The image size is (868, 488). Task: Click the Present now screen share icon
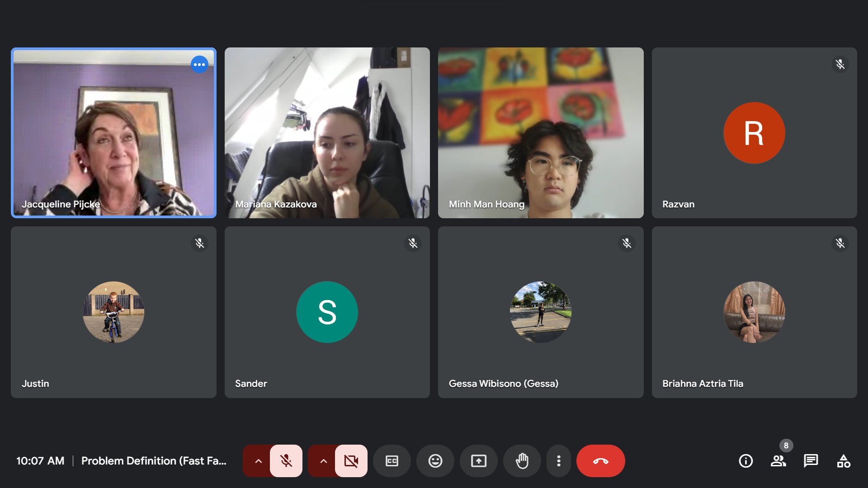pyautogui.click(x=478, y=461)
